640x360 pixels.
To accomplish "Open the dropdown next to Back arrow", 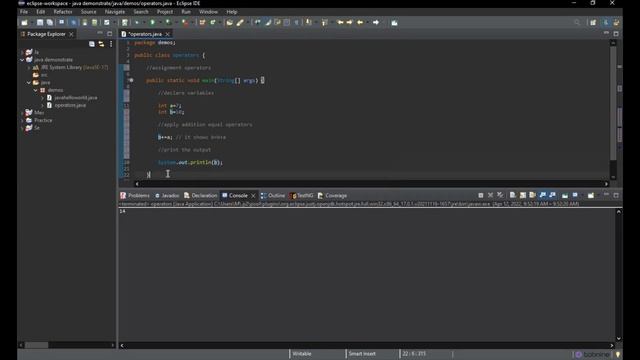I will [367, 23].
